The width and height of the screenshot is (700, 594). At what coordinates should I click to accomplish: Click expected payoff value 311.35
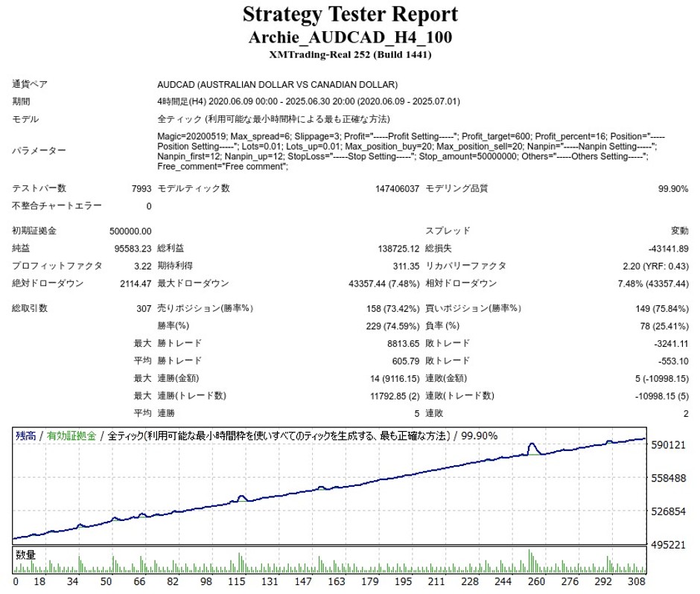pos(406,266)
